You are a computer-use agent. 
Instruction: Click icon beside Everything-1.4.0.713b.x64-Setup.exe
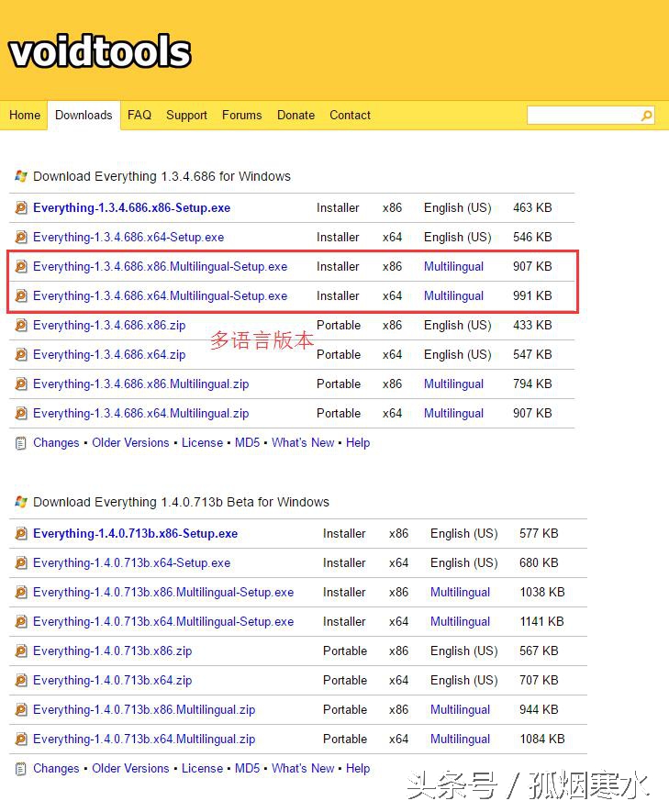coord(21,563)
